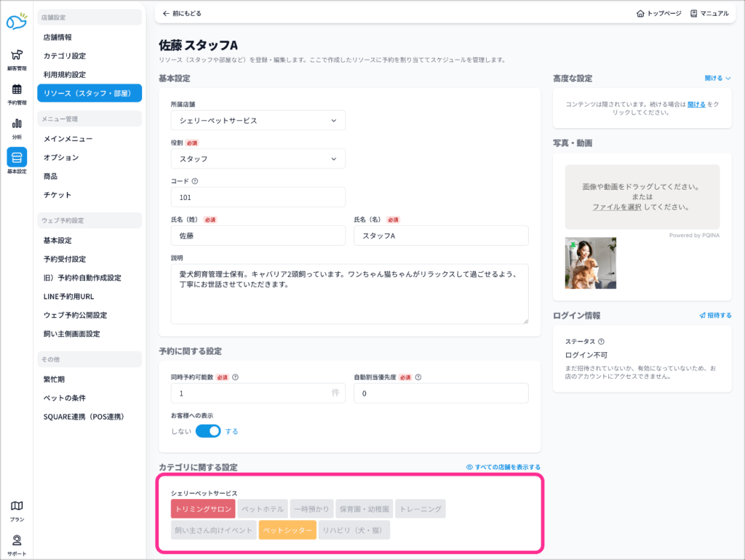Click help icon beside ステータス label

point(601,341)
